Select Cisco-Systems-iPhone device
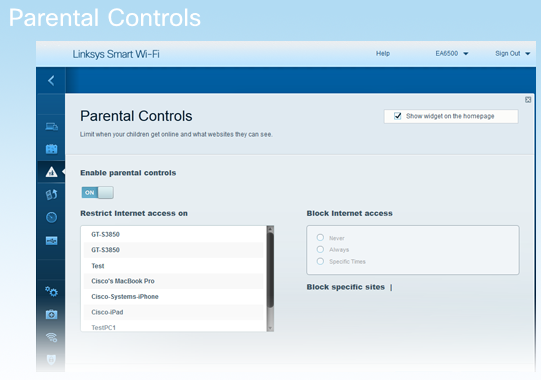 [173, 297]
